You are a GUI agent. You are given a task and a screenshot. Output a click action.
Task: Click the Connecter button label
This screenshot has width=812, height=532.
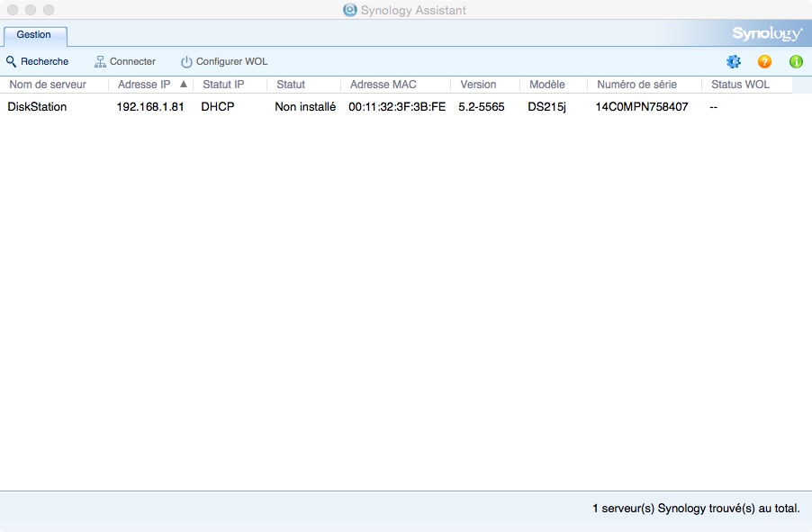point(132,61)
